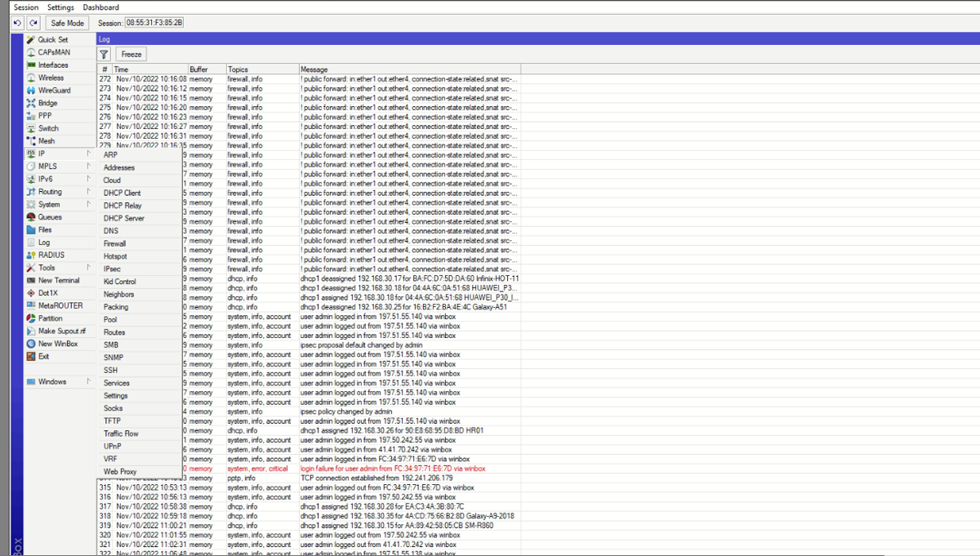Click the Safe Mode button

[68, 23]
